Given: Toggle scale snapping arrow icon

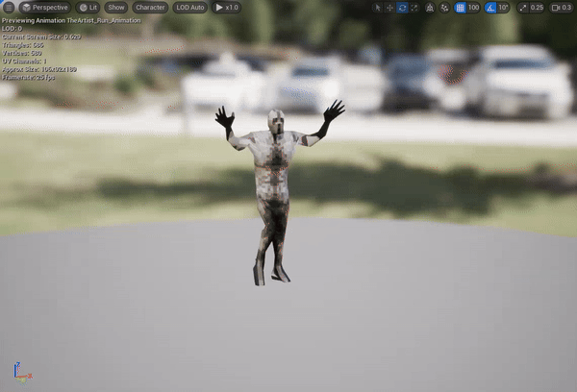Looking at the screenshot, I should click(523, 8).
